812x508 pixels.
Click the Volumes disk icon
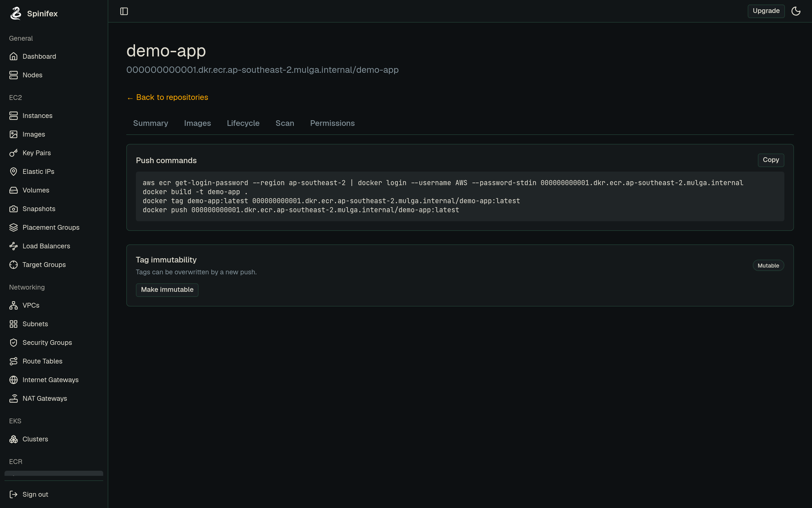[x=14, y=190]
